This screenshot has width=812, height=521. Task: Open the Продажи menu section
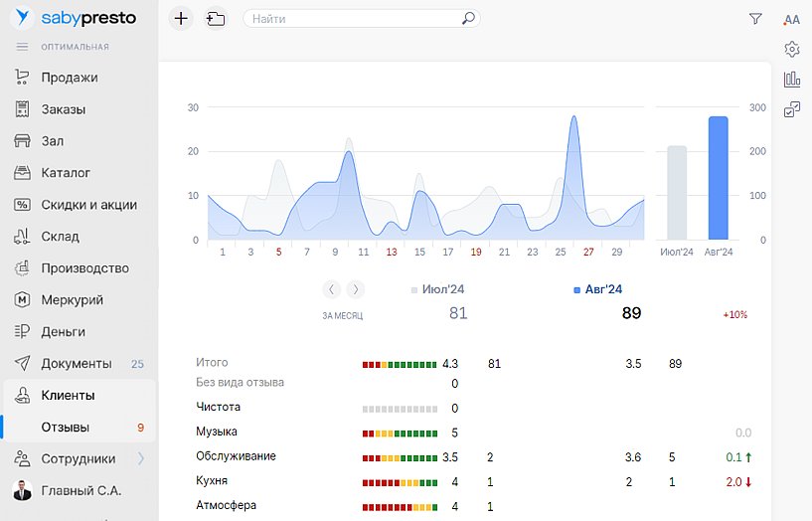(70, 78)
